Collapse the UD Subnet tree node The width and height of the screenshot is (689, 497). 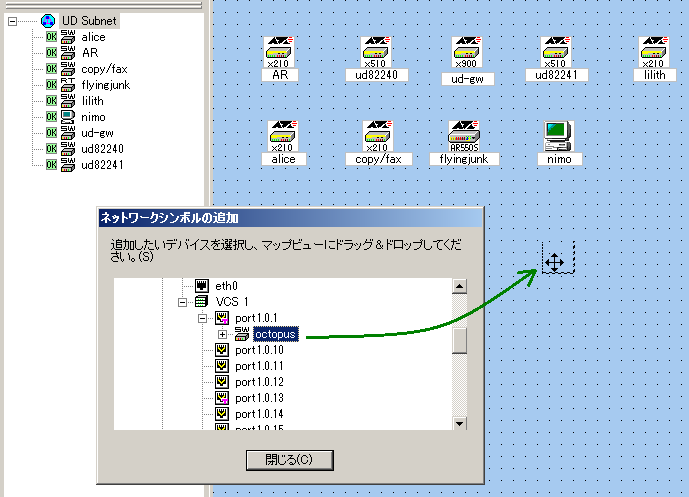pos(12,21)
